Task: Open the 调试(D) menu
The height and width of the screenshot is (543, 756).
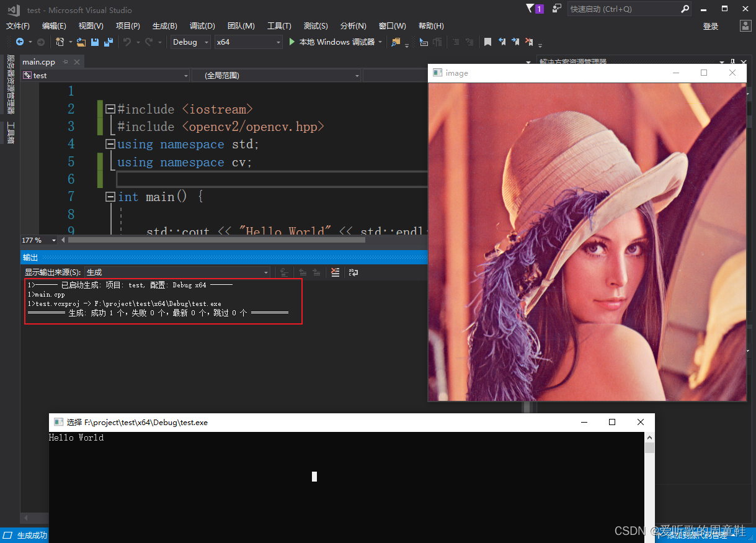Action: pyautogui.click(x=202, y=25)
